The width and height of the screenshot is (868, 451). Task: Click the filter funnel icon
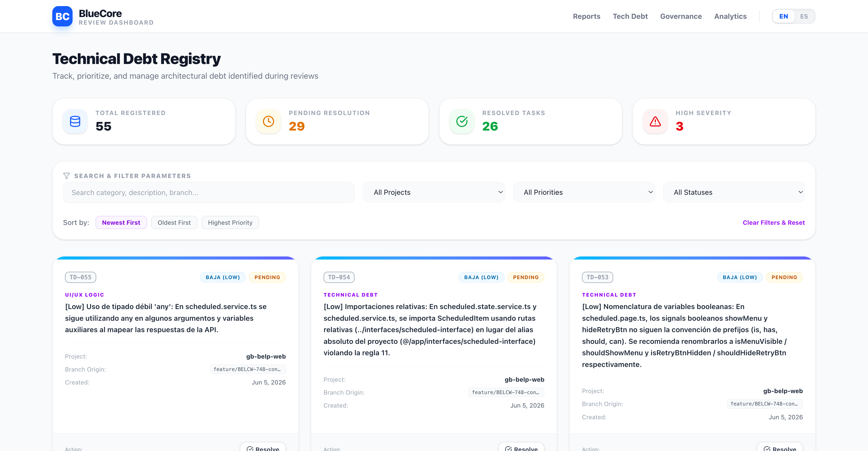point(66,176)
